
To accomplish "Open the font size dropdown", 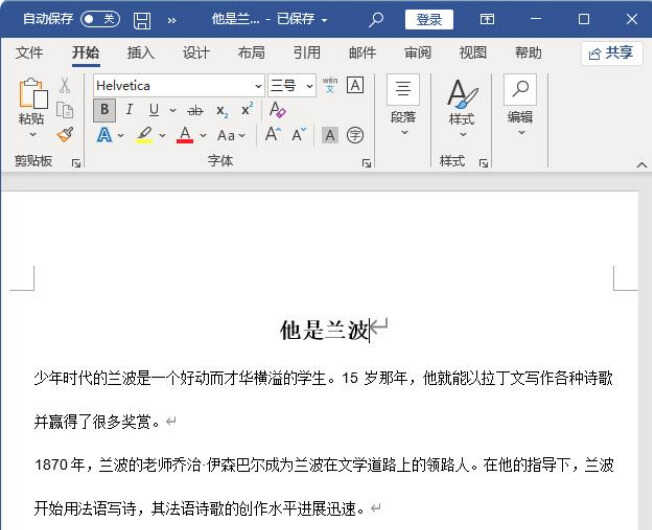I will (x=310, y=86).
